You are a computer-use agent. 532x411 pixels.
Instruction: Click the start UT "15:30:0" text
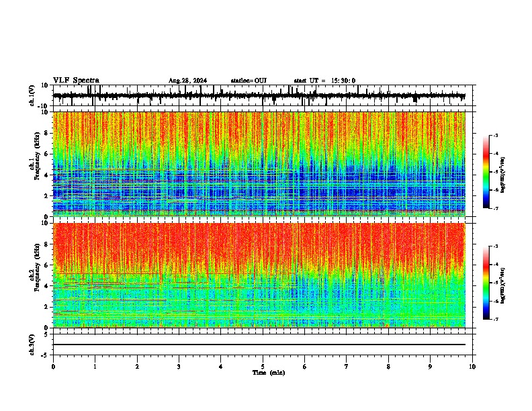[x=343, y=81]
